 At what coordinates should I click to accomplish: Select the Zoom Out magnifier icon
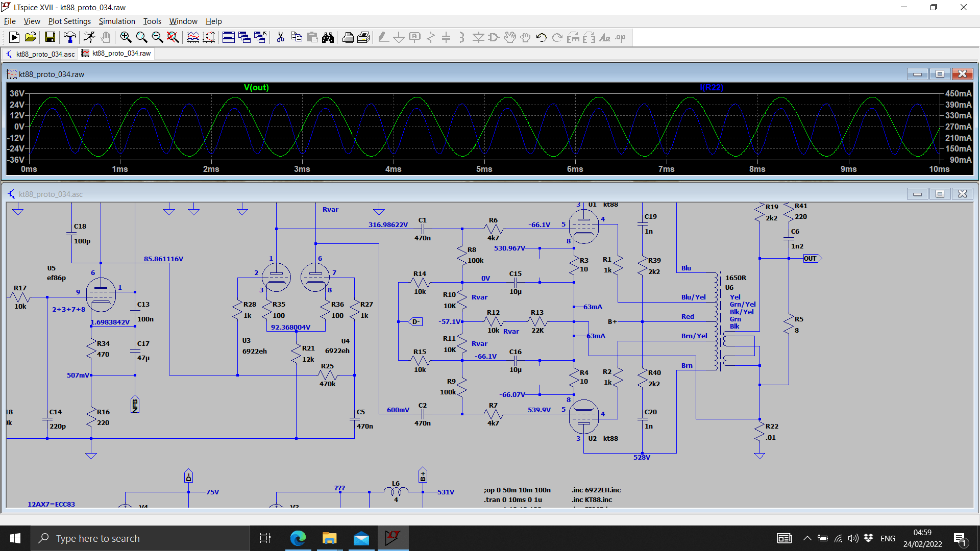point(157,37)
